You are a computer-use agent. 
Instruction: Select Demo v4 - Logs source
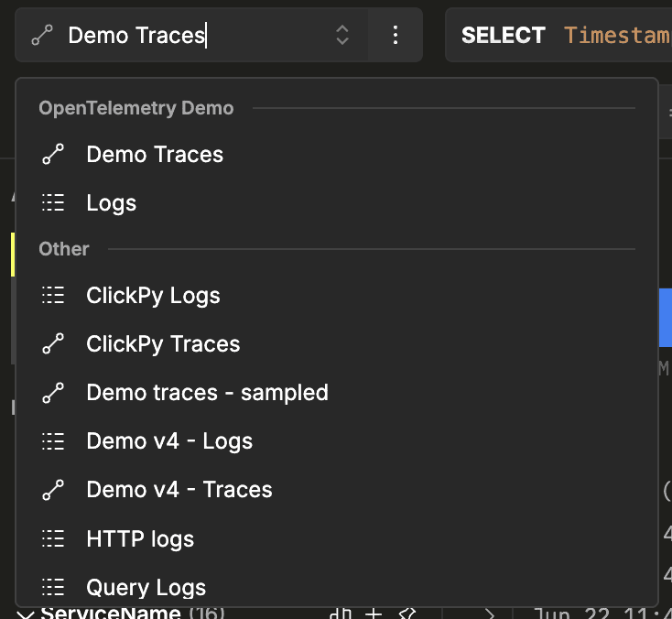pos(336,441)
